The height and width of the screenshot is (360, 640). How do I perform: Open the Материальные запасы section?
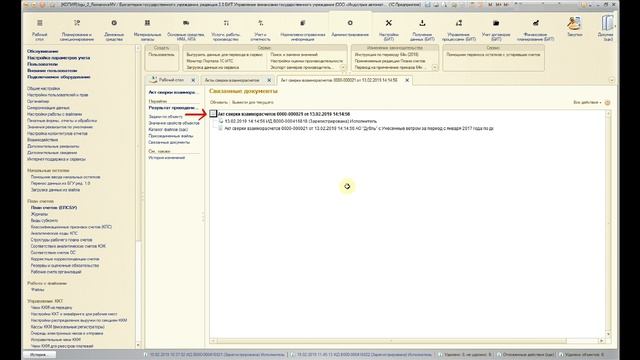pos(147,29)
